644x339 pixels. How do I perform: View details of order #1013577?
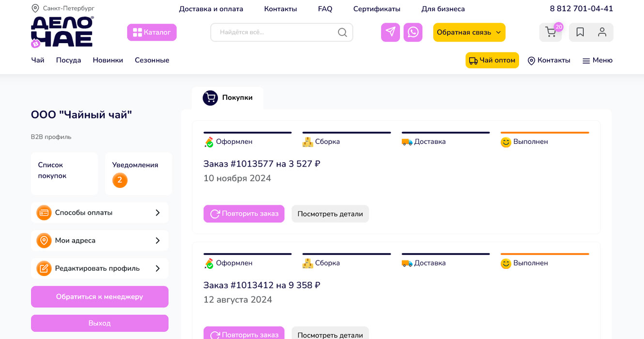pyautogui.click(x=330, y=214)
